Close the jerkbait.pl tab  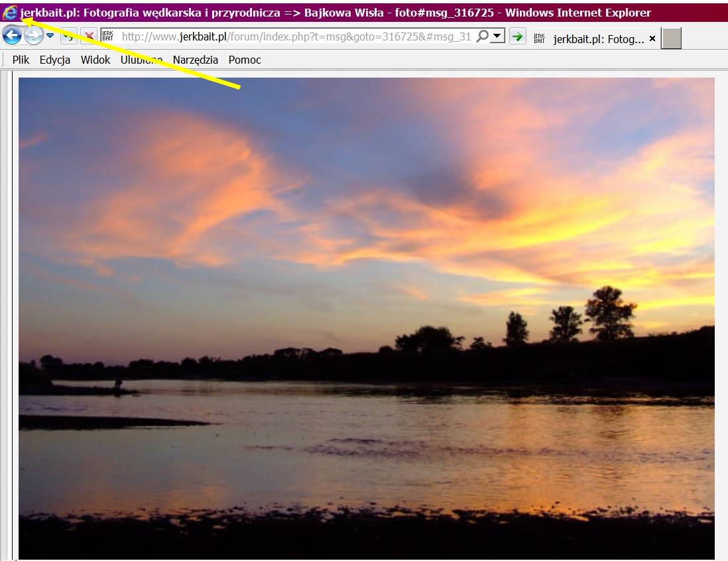tap(652, 39)
